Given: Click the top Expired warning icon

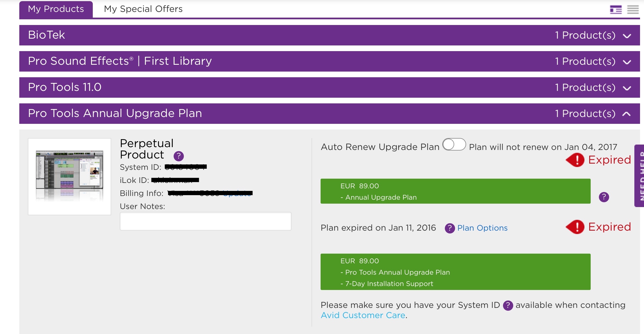Looking at the screenshot, I should pos(575,160).
